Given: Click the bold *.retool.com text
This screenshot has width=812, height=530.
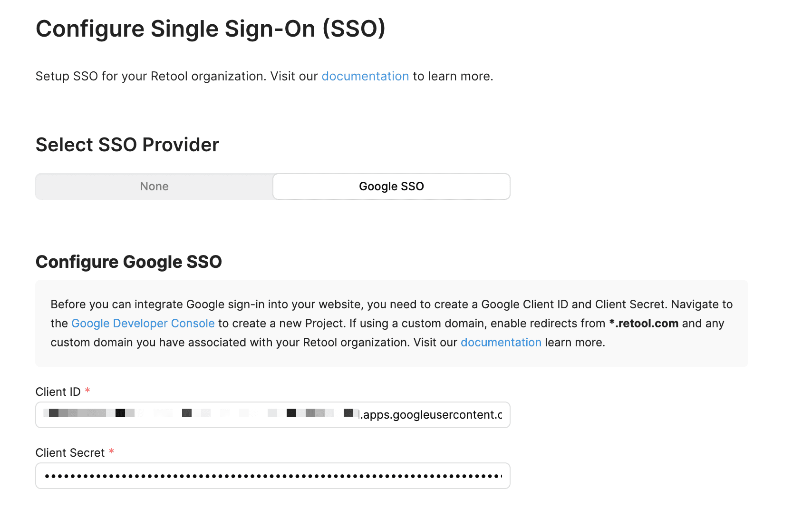Looking at the screenshot, I should tap(644, 324).
